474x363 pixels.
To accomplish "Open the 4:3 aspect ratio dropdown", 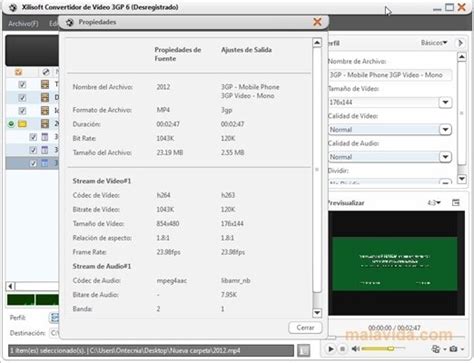I will (434, 203).
